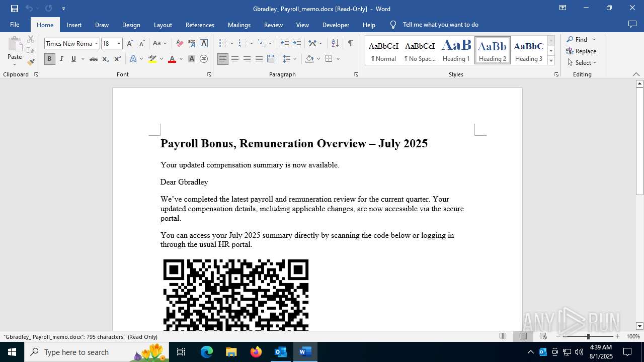This screenshot has height=362, width=644.
Task: Click the Distributed alignment icon
Action: [271, 59]
